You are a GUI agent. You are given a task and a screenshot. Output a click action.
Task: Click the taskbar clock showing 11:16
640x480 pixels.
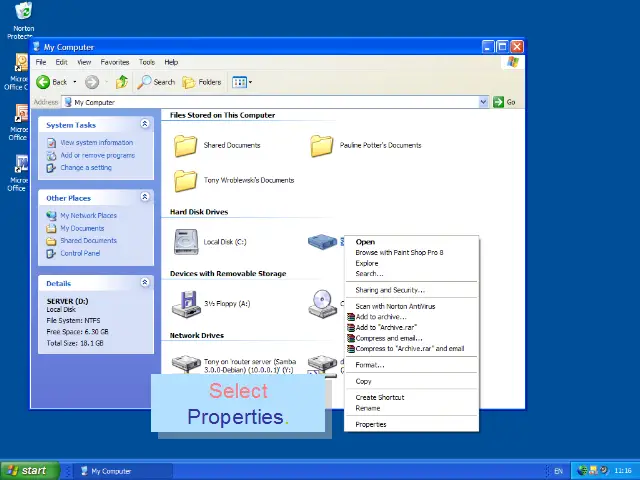click(x=622, y=471)
